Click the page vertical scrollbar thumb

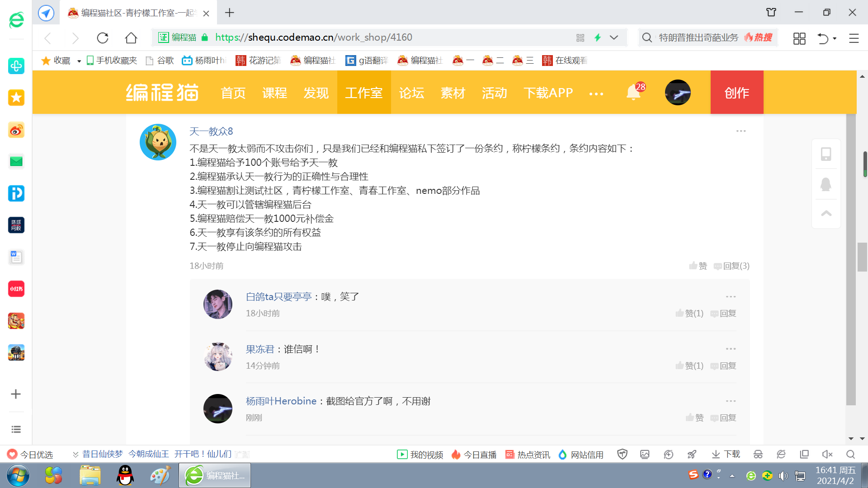coord(862,257)
